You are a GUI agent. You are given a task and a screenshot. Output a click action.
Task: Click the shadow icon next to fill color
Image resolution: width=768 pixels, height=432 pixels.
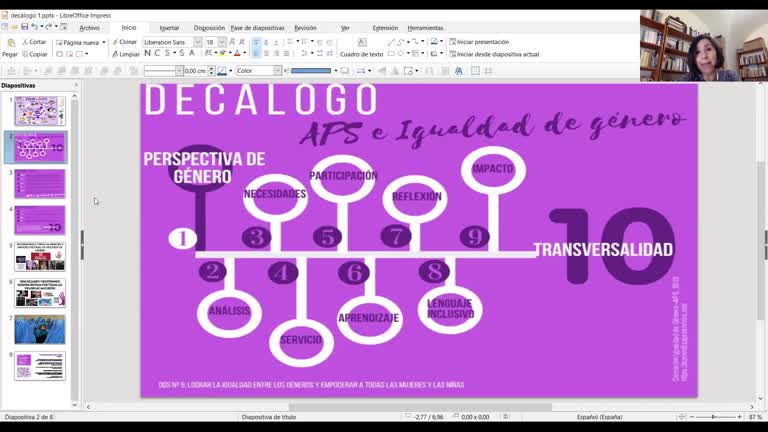point(345,71)
